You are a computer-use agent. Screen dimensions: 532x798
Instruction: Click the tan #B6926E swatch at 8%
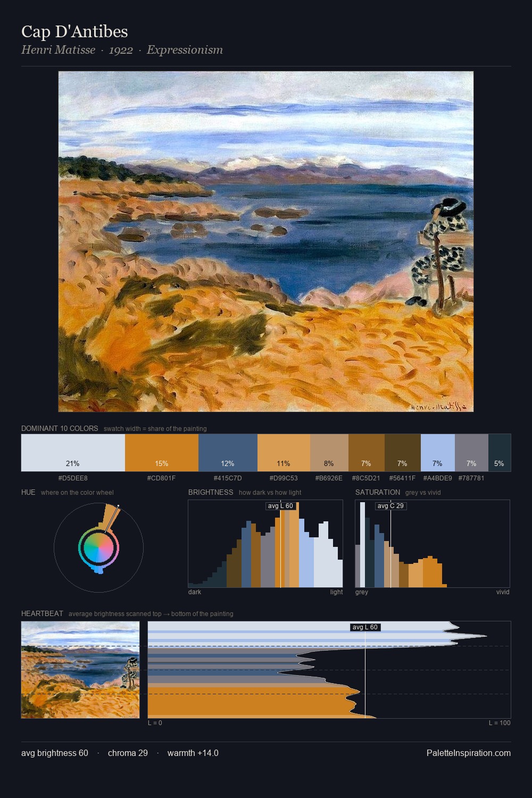(329, 453)
